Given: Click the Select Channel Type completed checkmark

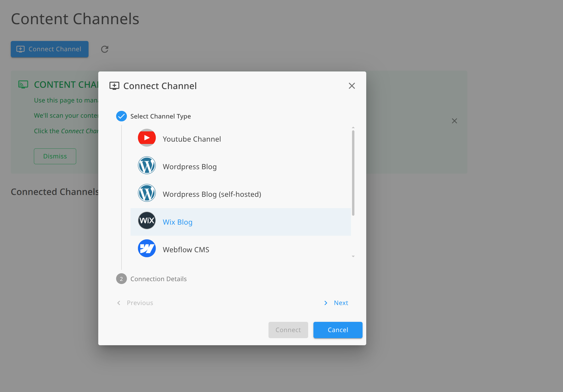Looking at the screenshot, I should click(121, 116).
